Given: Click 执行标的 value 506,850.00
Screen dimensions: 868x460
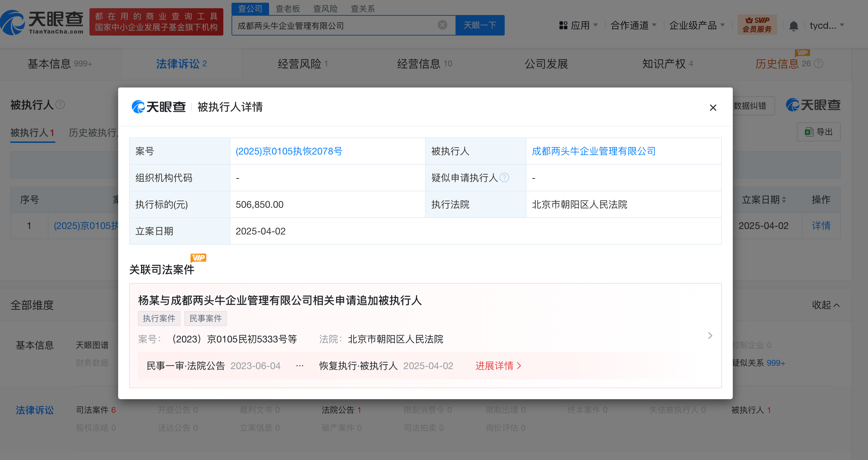Looking at the screenshot, I should pyautogui.click(x=260, y=204).
